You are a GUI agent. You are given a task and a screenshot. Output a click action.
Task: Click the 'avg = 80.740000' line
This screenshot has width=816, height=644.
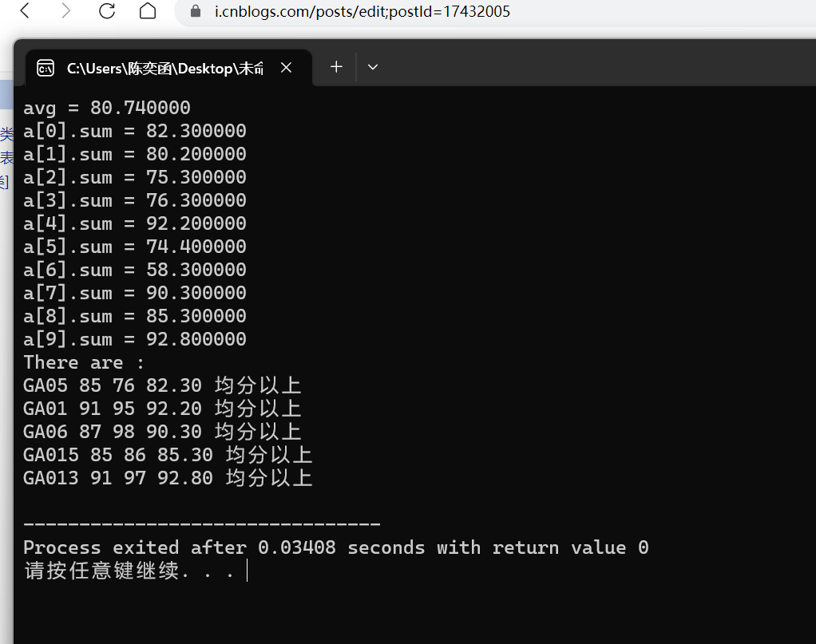pos(107,108)
